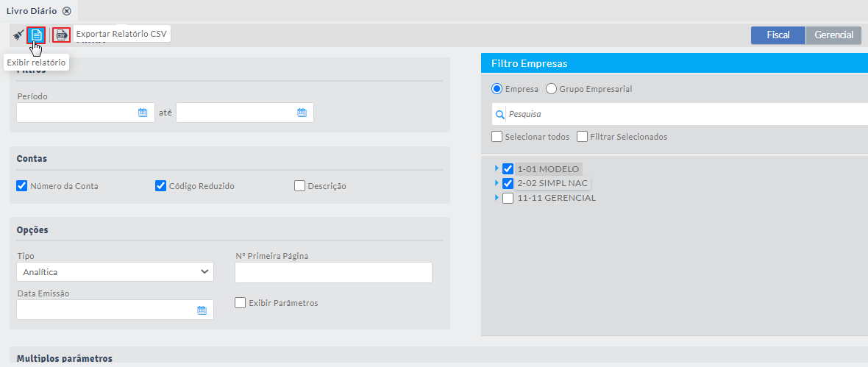Click the 2-02 SIMPL NAC label

552,183
